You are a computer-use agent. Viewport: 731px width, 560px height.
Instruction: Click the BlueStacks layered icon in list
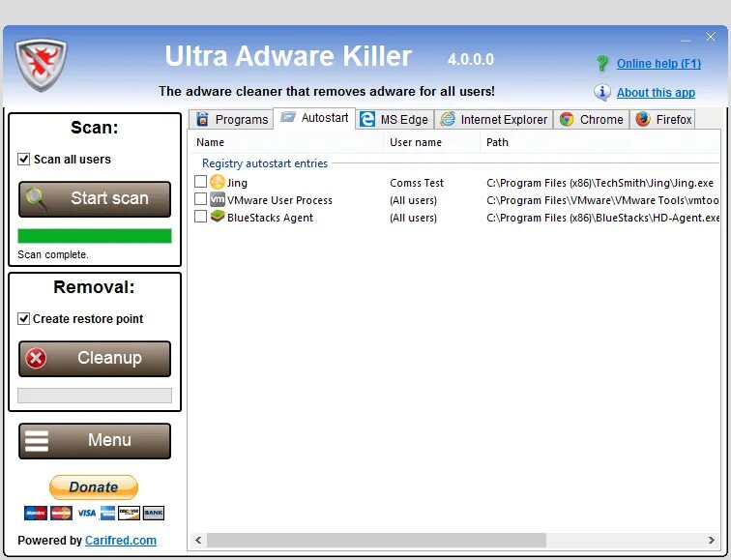coord(218,217)
